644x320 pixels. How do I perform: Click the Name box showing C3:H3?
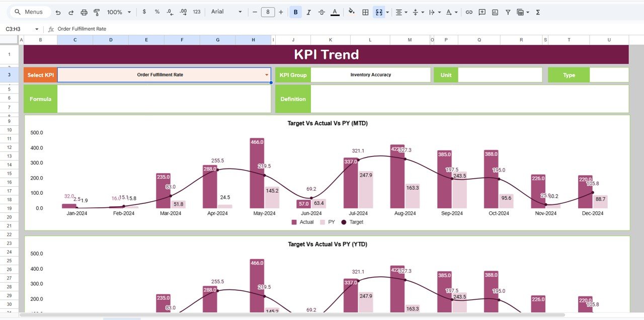15,29
